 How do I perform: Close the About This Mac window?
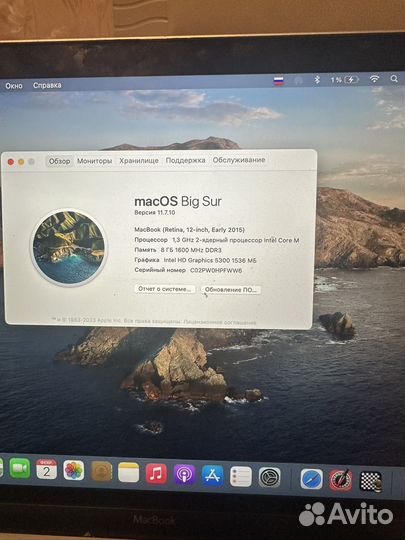11,162
